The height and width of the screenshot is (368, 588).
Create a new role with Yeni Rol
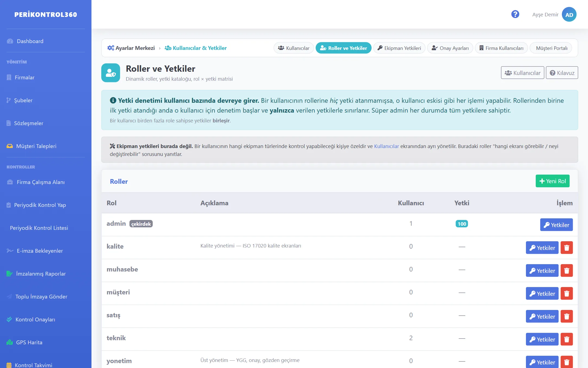click(553, 181)
